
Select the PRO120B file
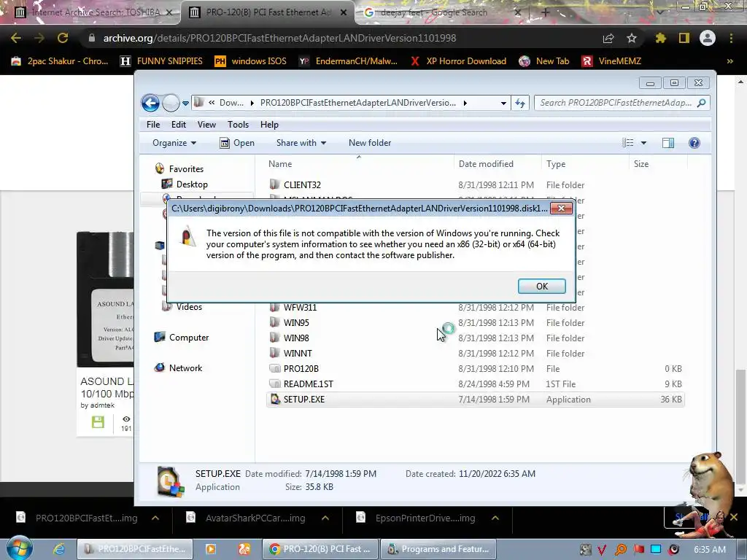tap(301, 368)
